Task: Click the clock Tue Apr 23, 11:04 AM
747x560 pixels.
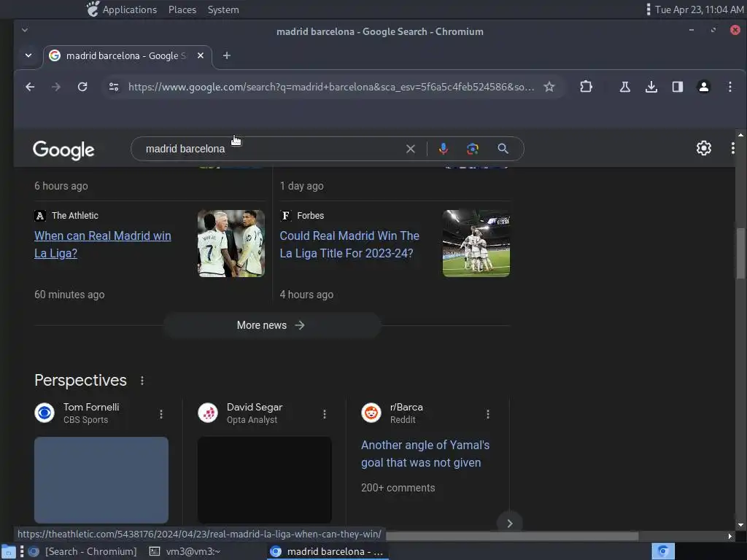Action: (699, 9)
